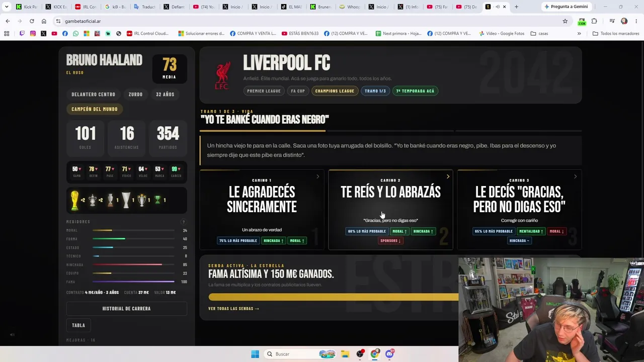Expand Camino 2 card arrow

point(448,176)
